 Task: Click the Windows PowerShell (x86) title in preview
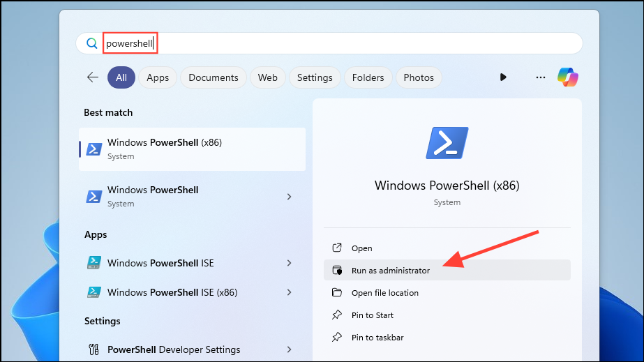click(x=447, y=186)
